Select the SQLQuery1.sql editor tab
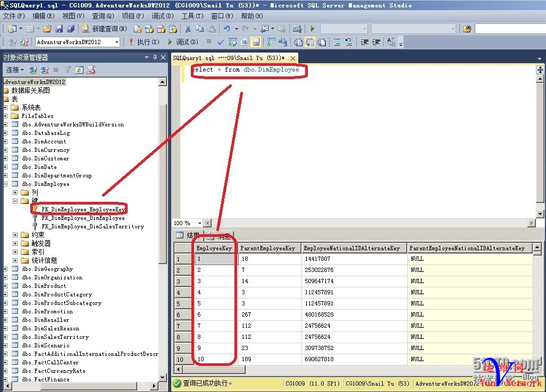This screenshot has width=546, height=392. tap(229, 58)
